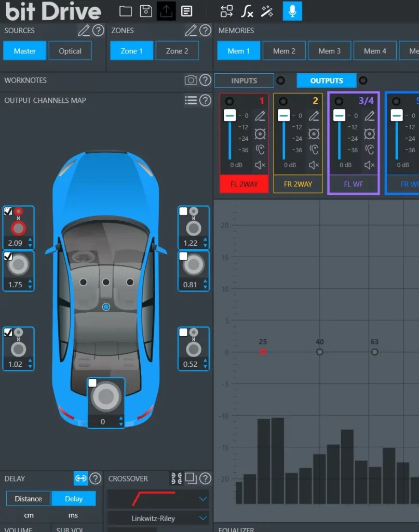The image size is (419, 532).
Task: Click the channel routing swap icon
Action: 226,11
